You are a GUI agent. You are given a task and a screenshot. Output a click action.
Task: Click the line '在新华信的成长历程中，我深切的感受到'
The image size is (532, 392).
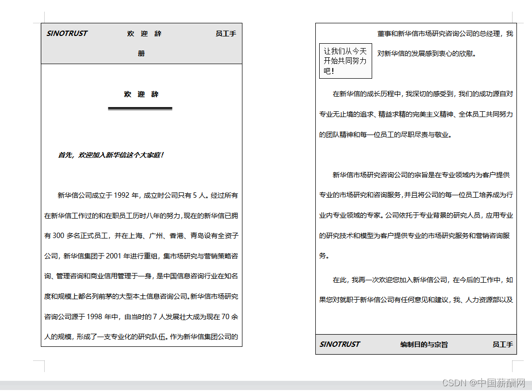pos(423,94)
